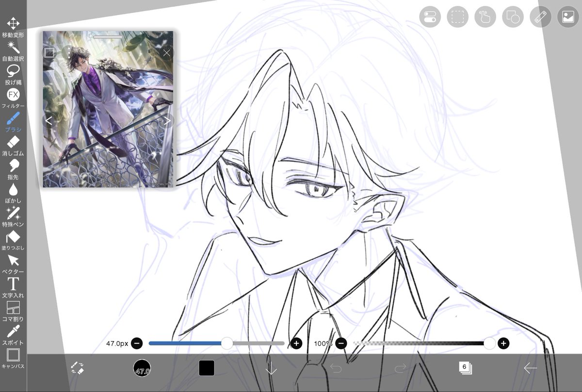Show next reference image

167,121
